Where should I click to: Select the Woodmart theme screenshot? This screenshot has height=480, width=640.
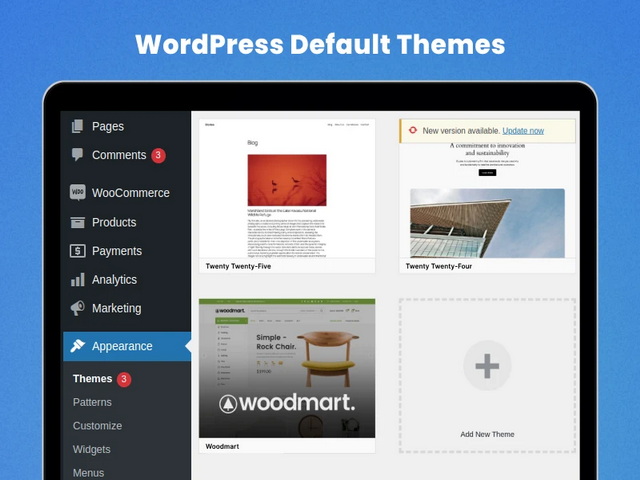click(287, 368)
